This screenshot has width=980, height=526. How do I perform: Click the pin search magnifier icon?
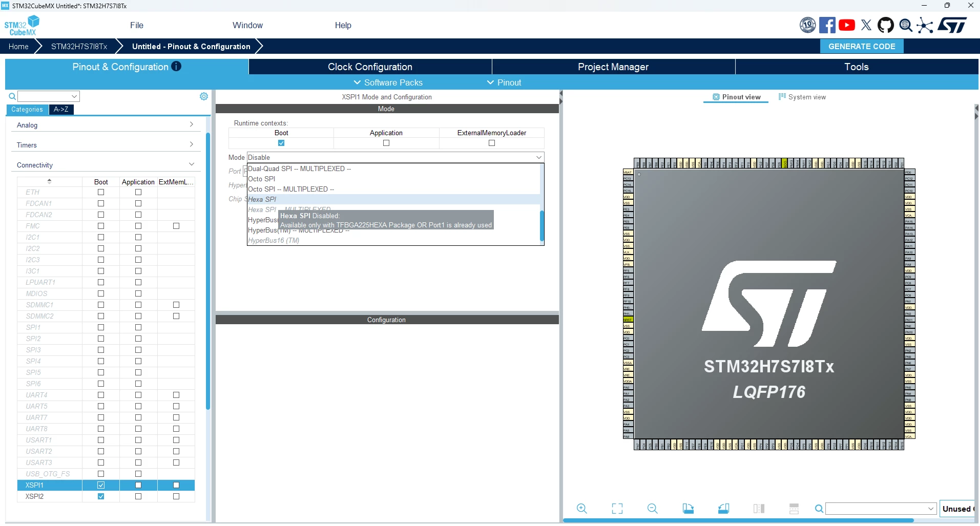click(x=819, y=509)
